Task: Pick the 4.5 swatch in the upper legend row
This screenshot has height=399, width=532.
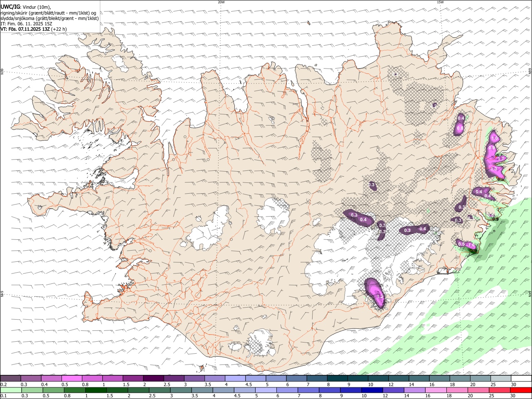Action: (x=255, y=378)
